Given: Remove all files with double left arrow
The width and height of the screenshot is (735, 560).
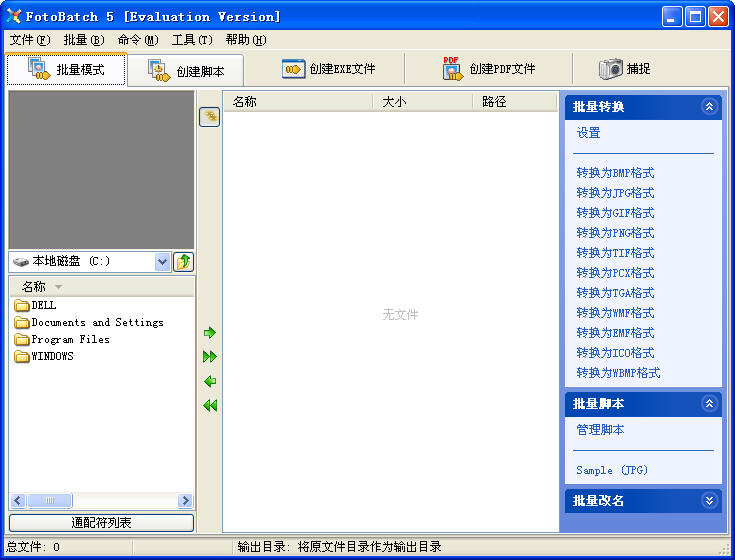Looking at the screenshot, I should click(x=210, y=405).
